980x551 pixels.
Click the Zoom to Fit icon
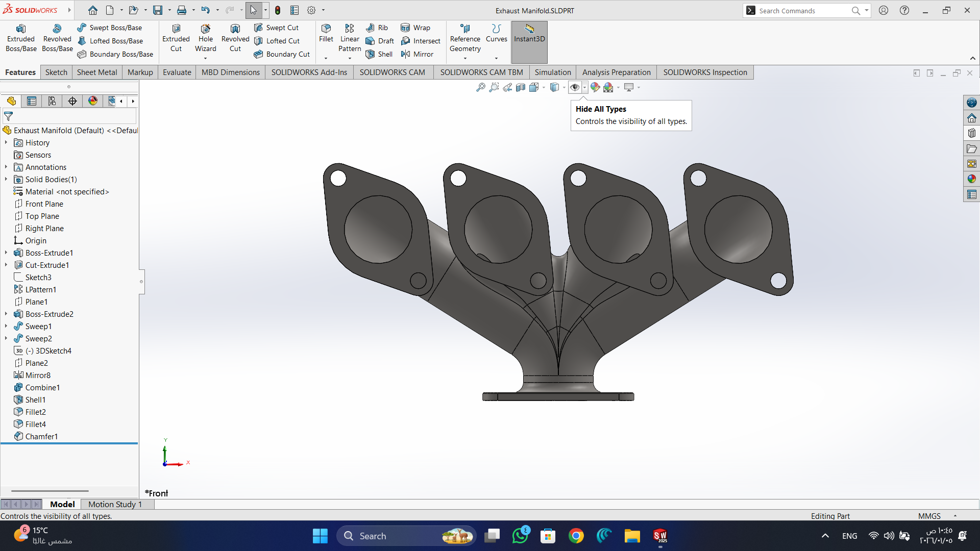[480, 87]
